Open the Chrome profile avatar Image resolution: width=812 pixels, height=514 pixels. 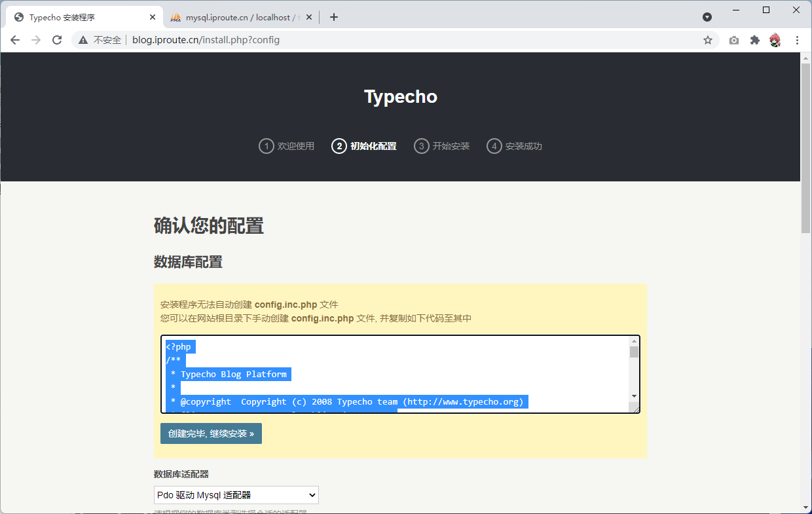pos(775,40)
